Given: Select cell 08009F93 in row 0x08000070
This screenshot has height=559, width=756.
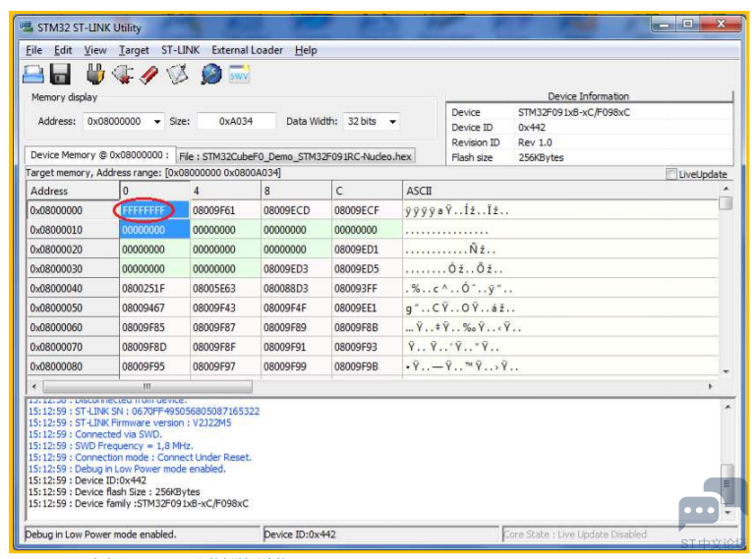Looking at the screenshot, I should click(367, 347).
